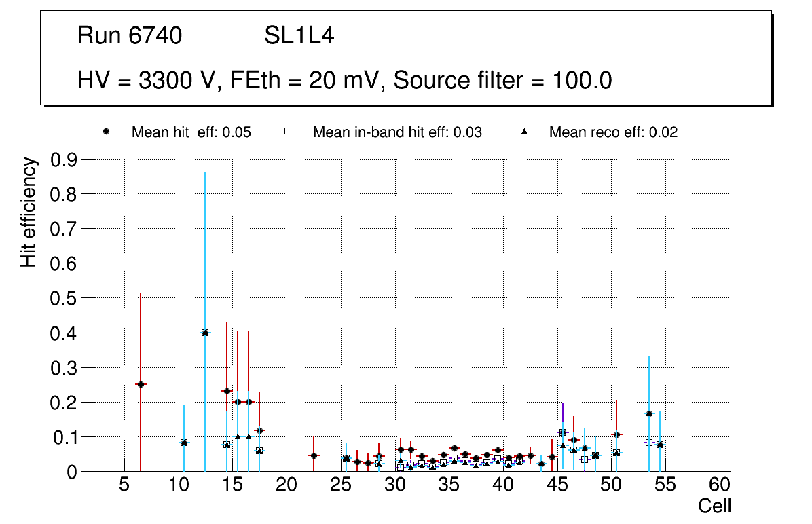Click the open square legend marker
812x524 pixels.
(x=287, y=132)
